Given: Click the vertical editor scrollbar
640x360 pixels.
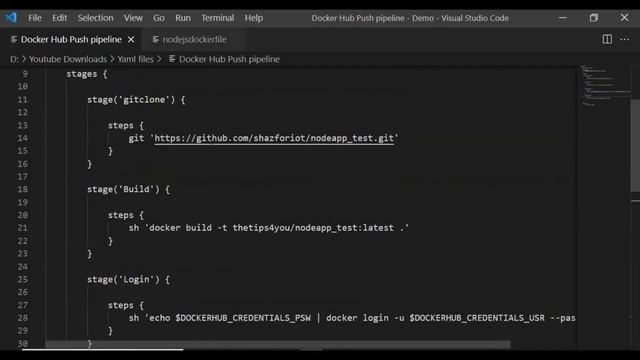Looking at the screenshot, I should [x=635, y=145].
